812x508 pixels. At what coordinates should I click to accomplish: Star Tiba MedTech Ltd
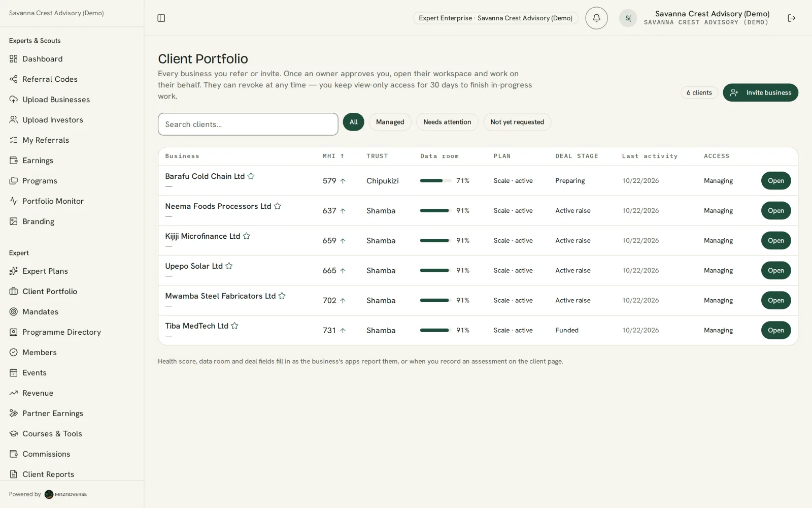pyautogui.click(x=234, y=326)
